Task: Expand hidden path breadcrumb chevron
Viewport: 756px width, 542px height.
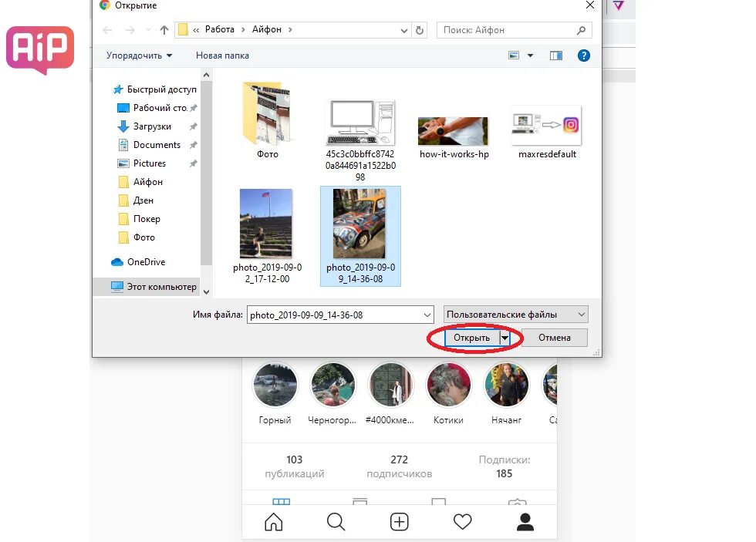Action: 196,30
